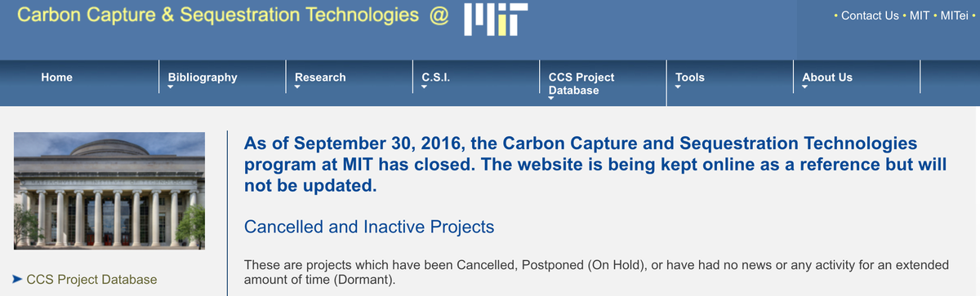The height and width of the screenshot is (296, 980).
Task: Select the Research menu item
Action: [x=320, y=77]
